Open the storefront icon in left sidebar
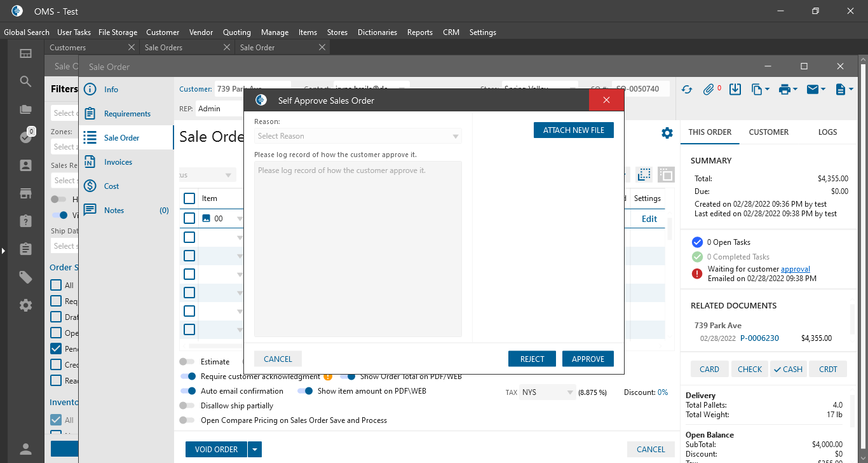This screenshot has height=463, width=868. 25,193
